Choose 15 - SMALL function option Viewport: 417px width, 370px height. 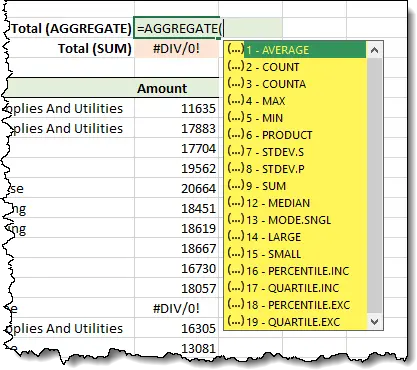(296, 254)
